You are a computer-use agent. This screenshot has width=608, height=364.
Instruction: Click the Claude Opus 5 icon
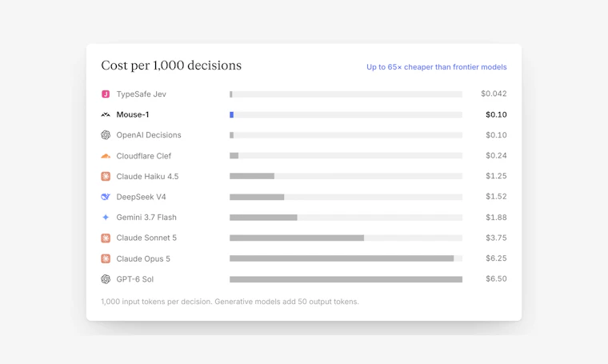(106, 258)
